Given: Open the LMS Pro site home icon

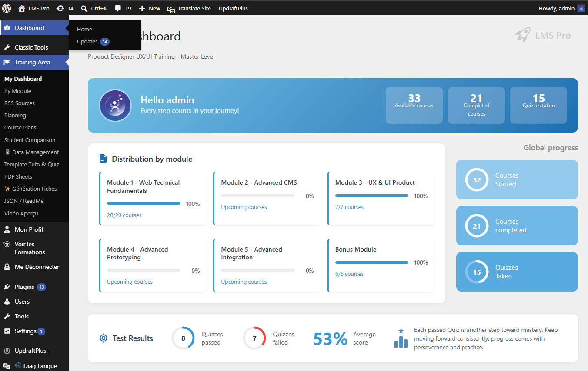Looking at the screenshot, I should coord(22,8).
